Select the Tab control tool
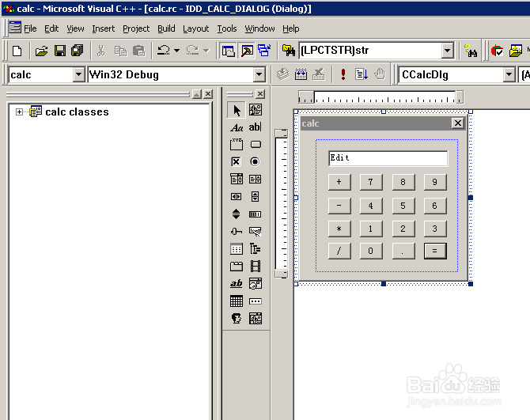The height and width of the screenshot is (420, 530). 237,267
